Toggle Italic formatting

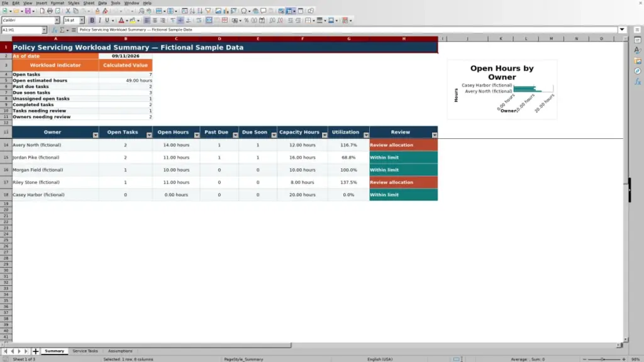99,21
